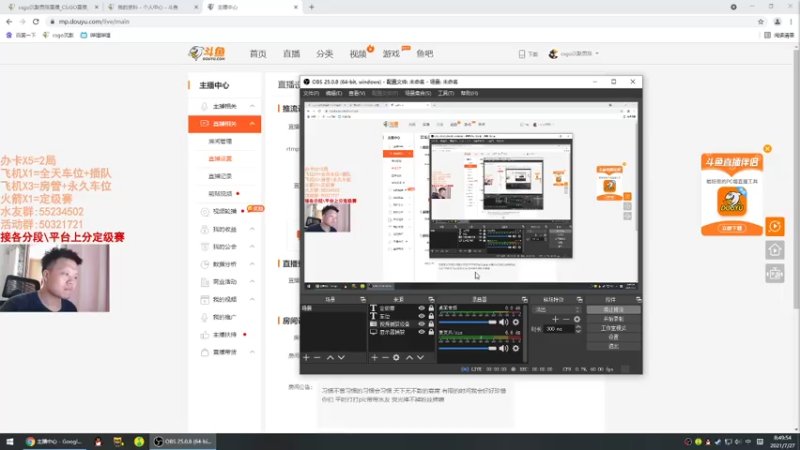This screenshot has height=450, width=800.
Task: Click the 退出 exit button in OBS controls
Action: [613, 346]
